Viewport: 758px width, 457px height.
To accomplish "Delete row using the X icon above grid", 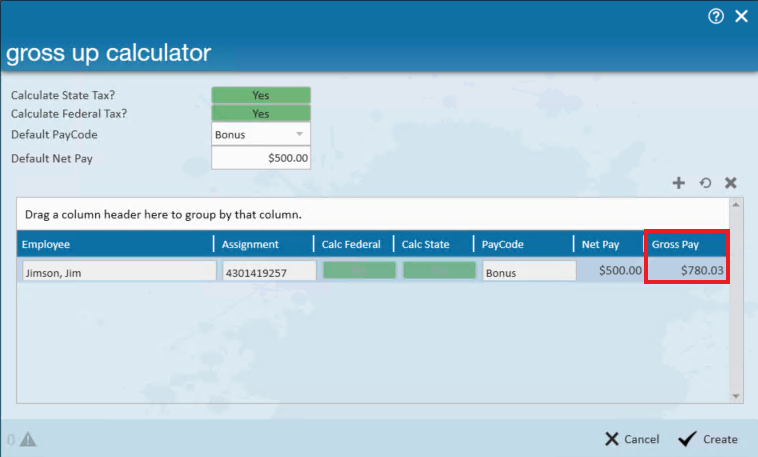I will [x=730, y=183].
